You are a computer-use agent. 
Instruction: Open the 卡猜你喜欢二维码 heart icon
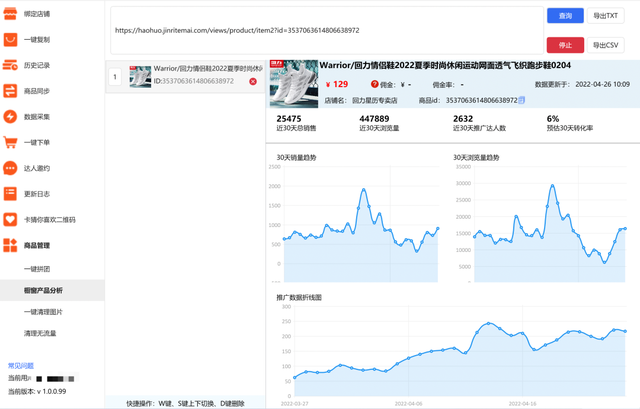pyautogui.click(x=10, y=220)
